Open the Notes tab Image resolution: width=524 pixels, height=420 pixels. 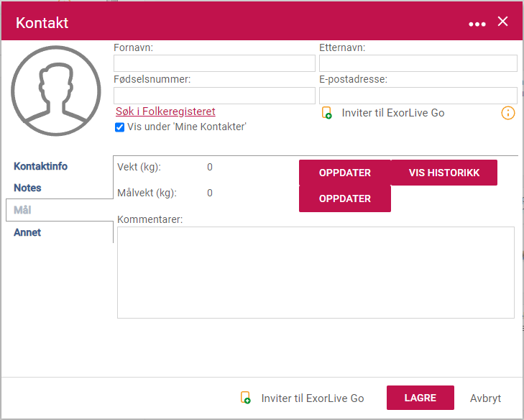(27, 188)
